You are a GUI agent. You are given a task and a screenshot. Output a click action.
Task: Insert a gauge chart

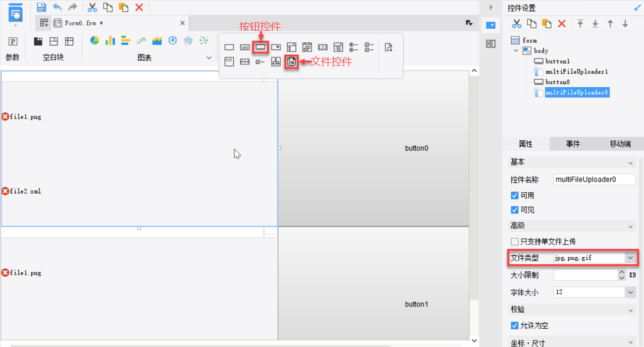(x=172, y=41)
